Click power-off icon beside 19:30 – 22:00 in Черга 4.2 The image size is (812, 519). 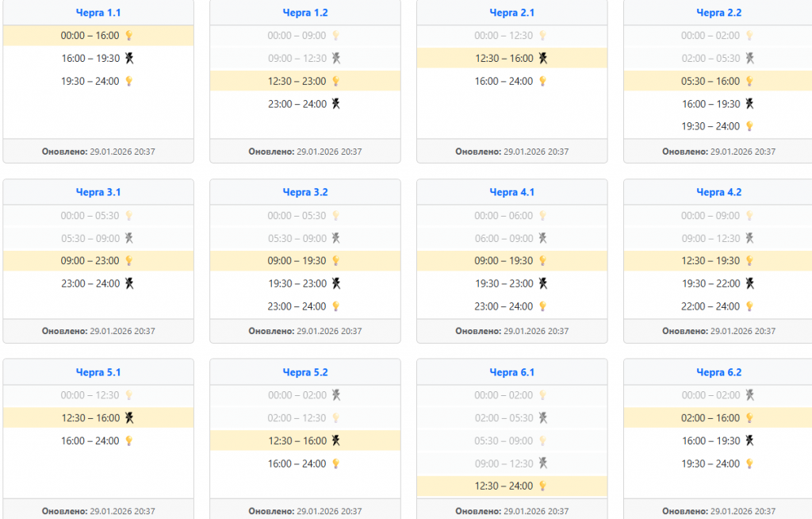[x=749, y=283]
